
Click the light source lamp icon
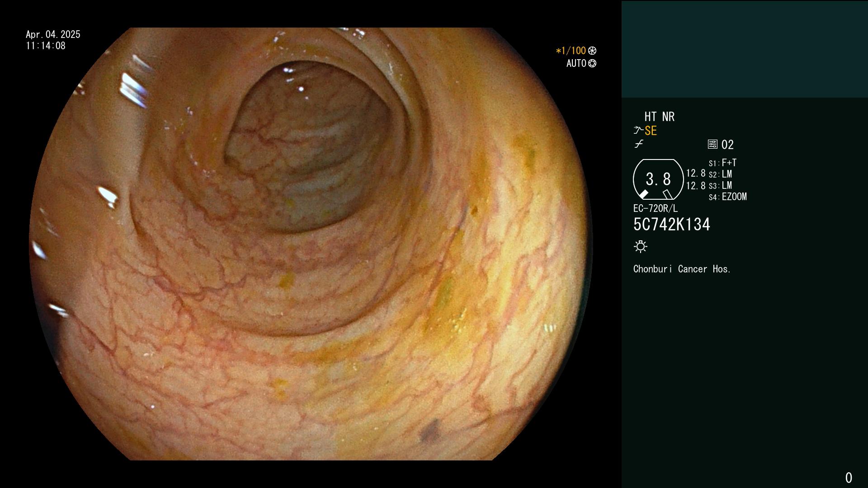[641, 246]
